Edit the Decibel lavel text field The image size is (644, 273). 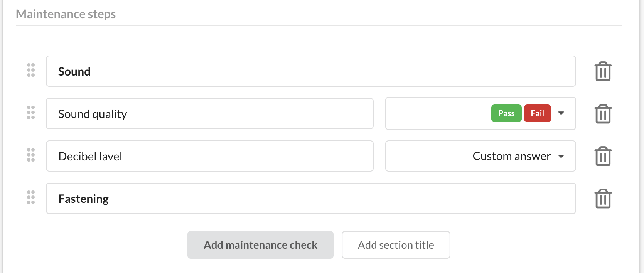[x=209, y=156]
